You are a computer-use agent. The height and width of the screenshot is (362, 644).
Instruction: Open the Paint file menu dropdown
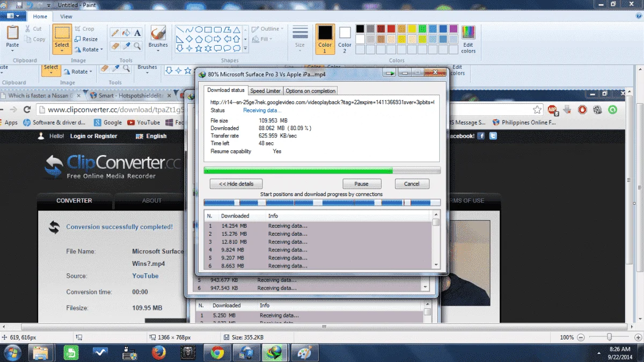pyautogui.click(x=13, y=17)
